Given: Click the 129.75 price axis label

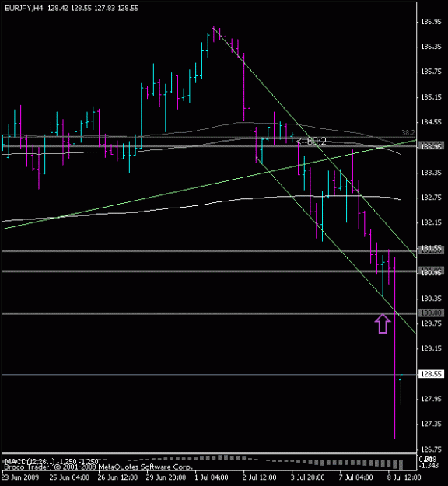Looking at the screenshot, I should click(431, 323).
